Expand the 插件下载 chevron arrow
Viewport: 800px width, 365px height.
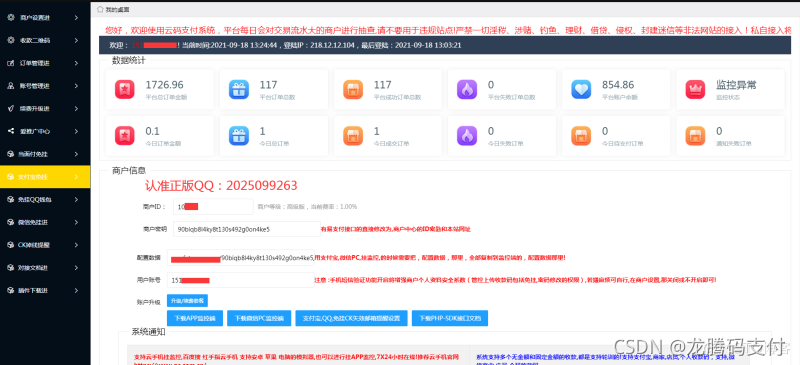click(x=76, y=290)
